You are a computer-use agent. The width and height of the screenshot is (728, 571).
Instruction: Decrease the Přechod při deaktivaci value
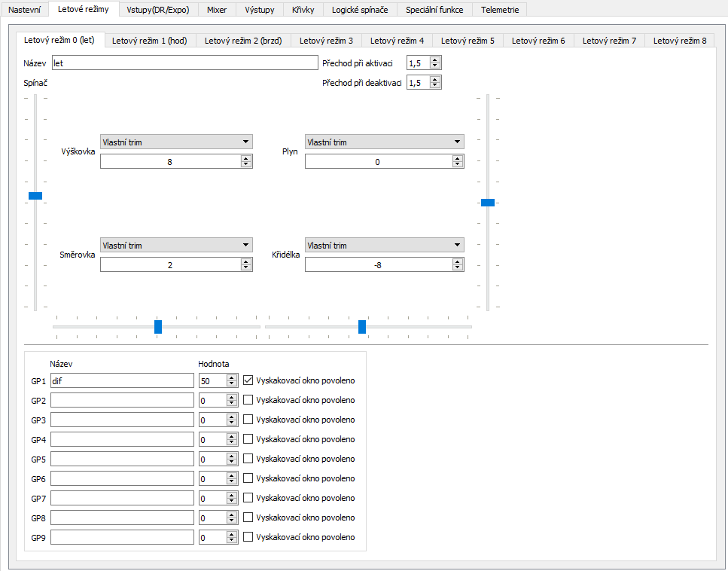click(435, 85)
